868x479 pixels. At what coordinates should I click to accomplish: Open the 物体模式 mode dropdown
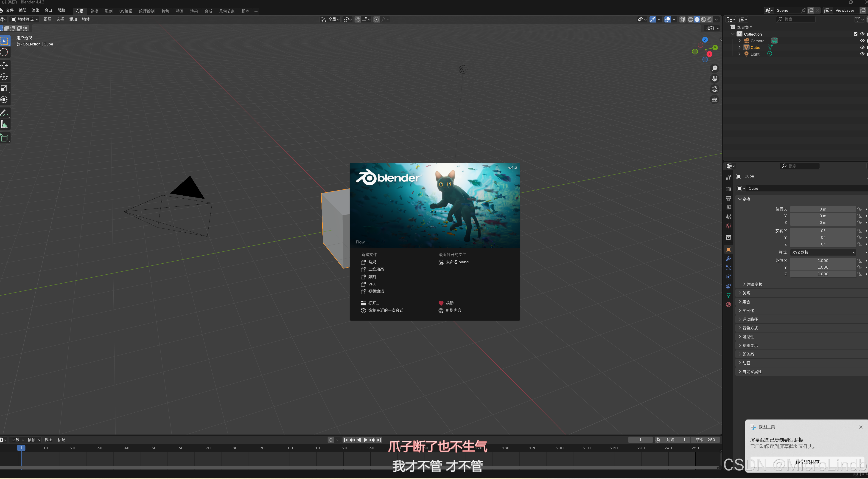pyautogui.click(x=25, y=19)
